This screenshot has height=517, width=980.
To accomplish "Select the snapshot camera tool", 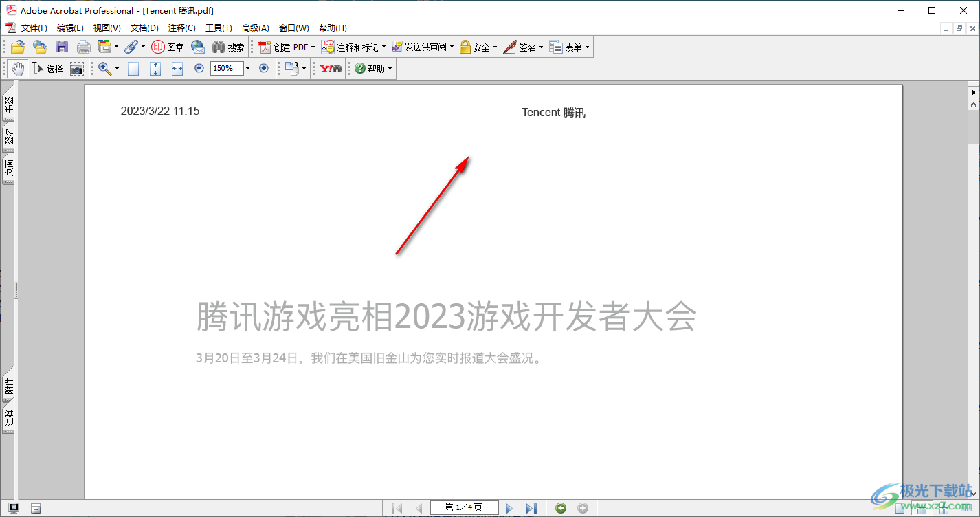I will point(76,68).
